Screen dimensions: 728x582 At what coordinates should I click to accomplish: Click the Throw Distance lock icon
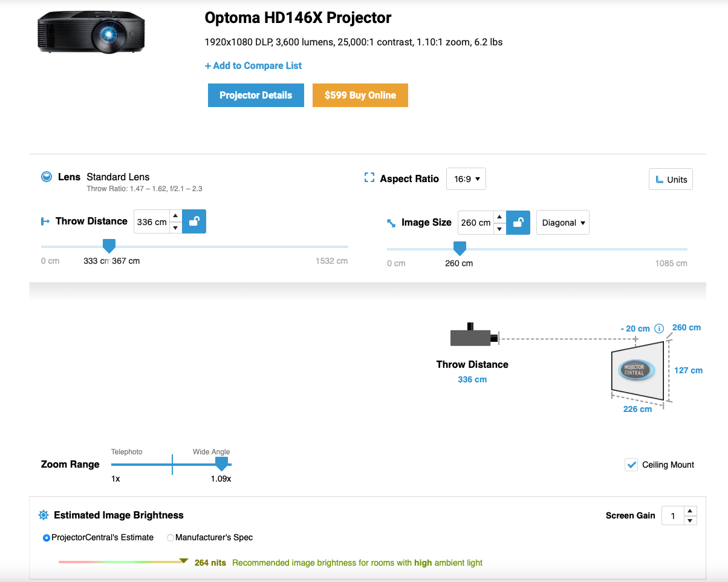pyautogui.click(x=194, y=221)
